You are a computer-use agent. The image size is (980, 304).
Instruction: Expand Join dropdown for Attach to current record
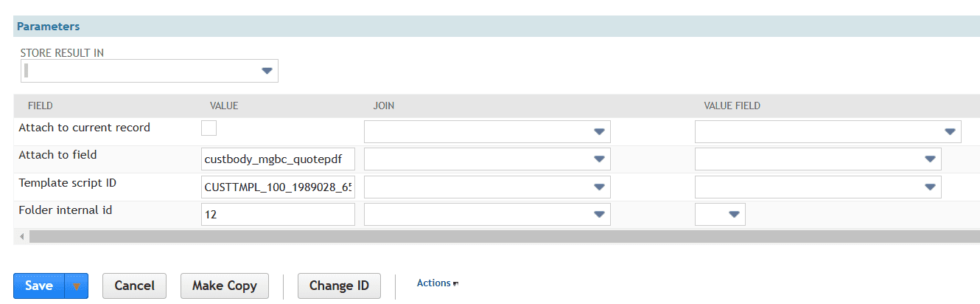(x=599, y=132)
